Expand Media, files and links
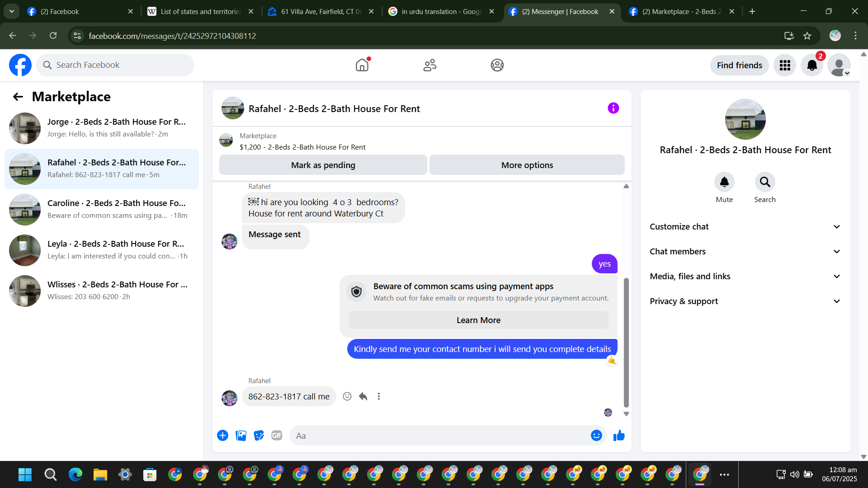This screenshot has width=868, height=488. [745, 277]
